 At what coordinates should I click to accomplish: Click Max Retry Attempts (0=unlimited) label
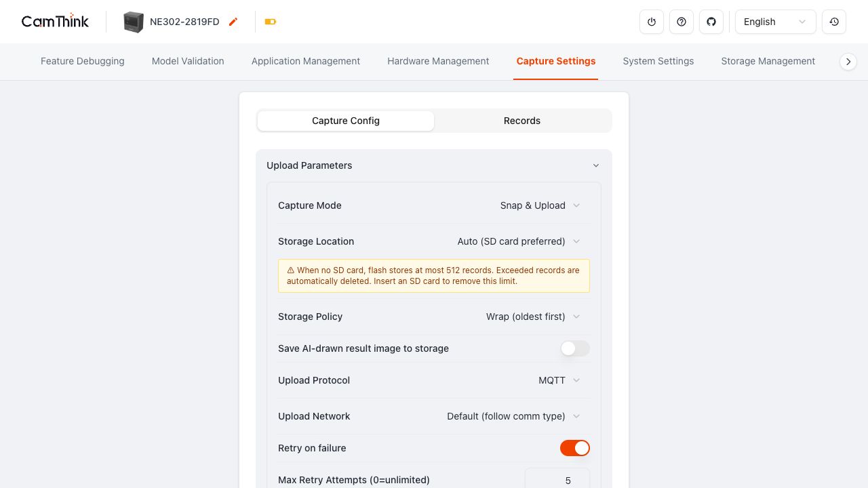tap(354, 480)
